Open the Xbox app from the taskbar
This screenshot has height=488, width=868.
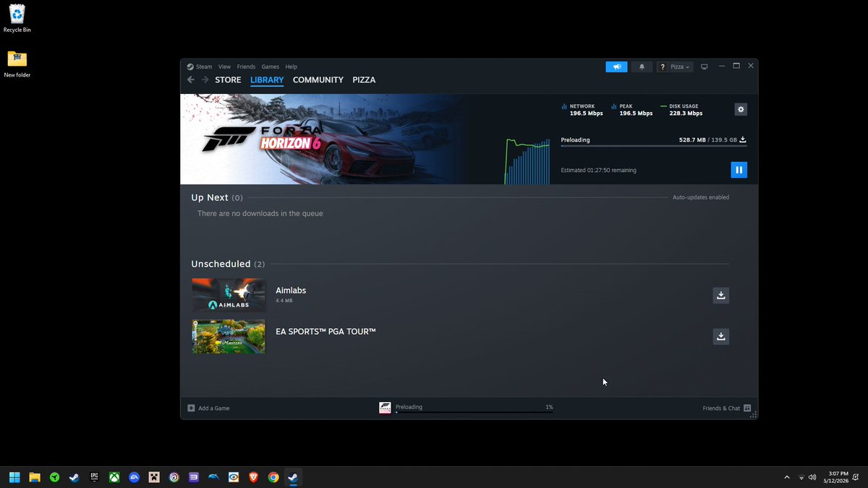(x=114, y=477)
